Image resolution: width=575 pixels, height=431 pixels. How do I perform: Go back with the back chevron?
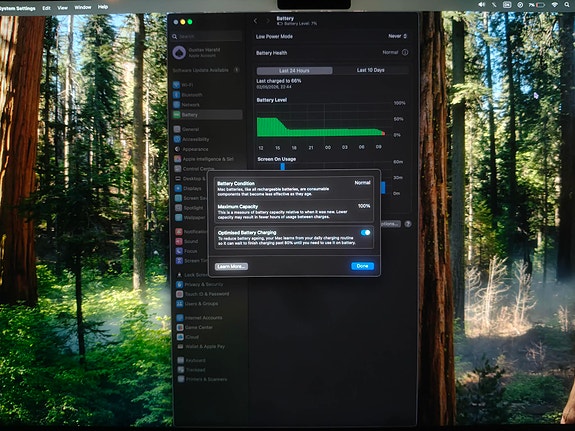click(256, 21)
